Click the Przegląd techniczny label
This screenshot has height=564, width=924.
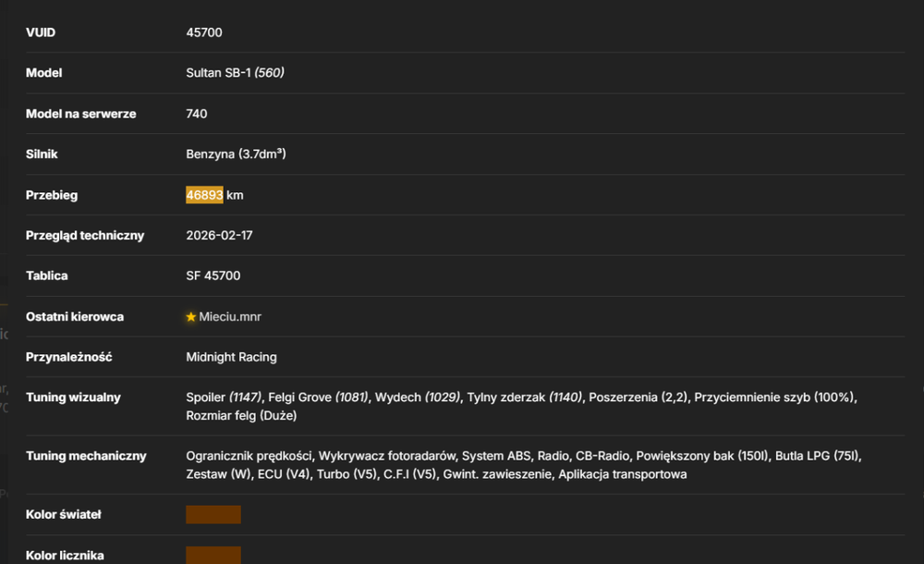pos(85,236)
